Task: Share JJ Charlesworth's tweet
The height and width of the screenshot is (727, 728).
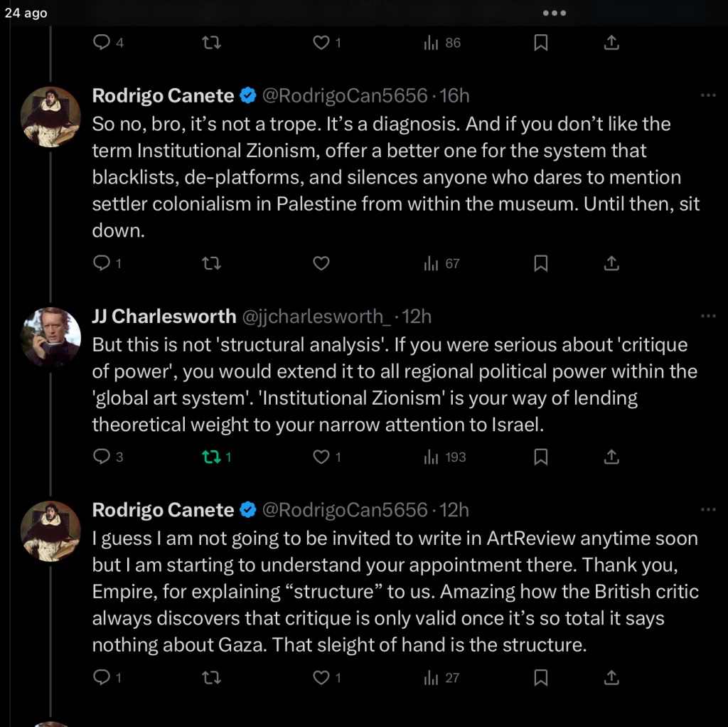Action: [x=611, y=457]
